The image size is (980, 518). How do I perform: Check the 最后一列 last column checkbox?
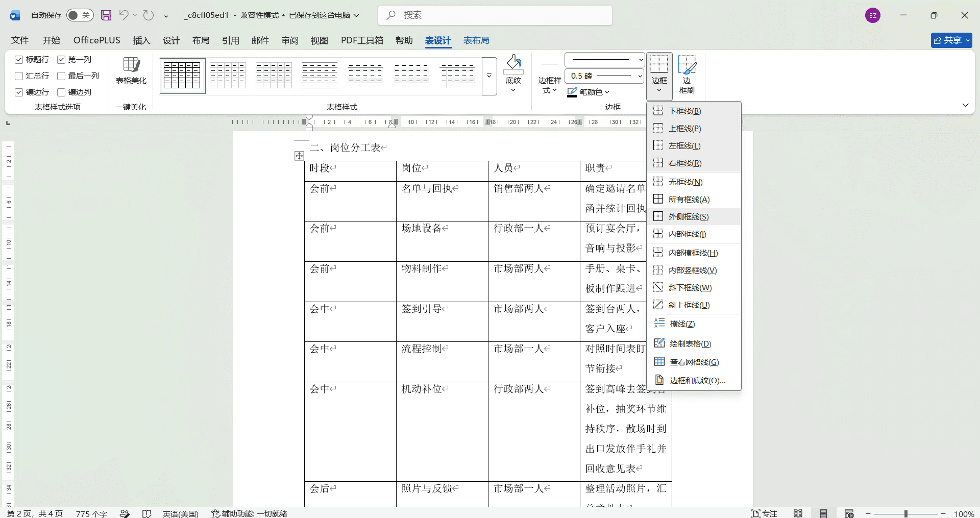coord(61,76)
